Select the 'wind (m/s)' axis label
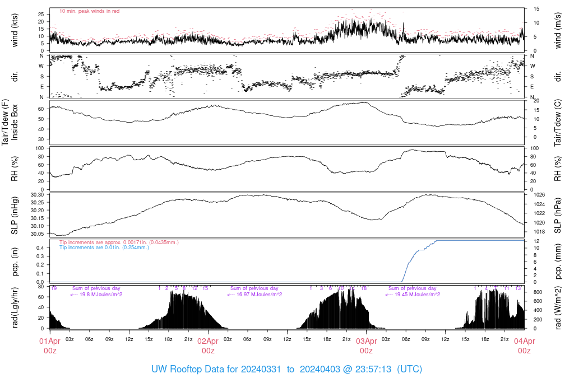The height and width of the screenshot is (392, 574). click(x=558, y=30)
